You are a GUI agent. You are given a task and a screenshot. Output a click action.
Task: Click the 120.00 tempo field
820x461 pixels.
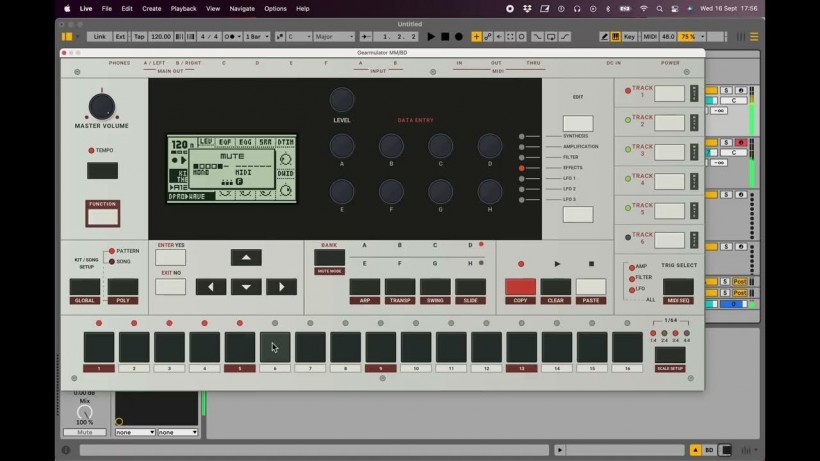click(x=161, y=37)
